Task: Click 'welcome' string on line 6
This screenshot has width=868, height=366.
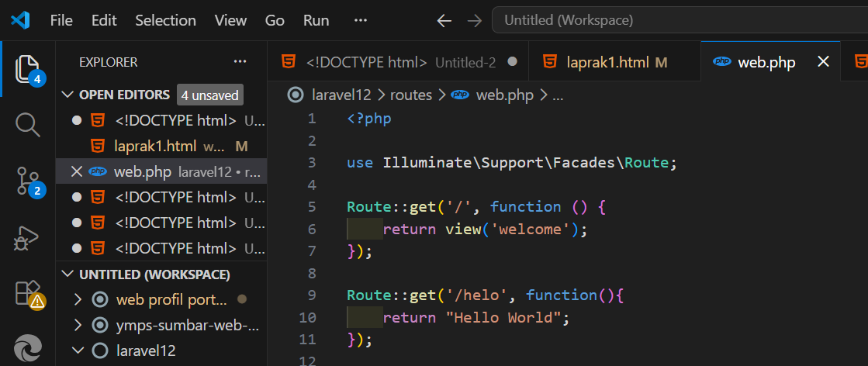Action: click(x=531, y=230)
